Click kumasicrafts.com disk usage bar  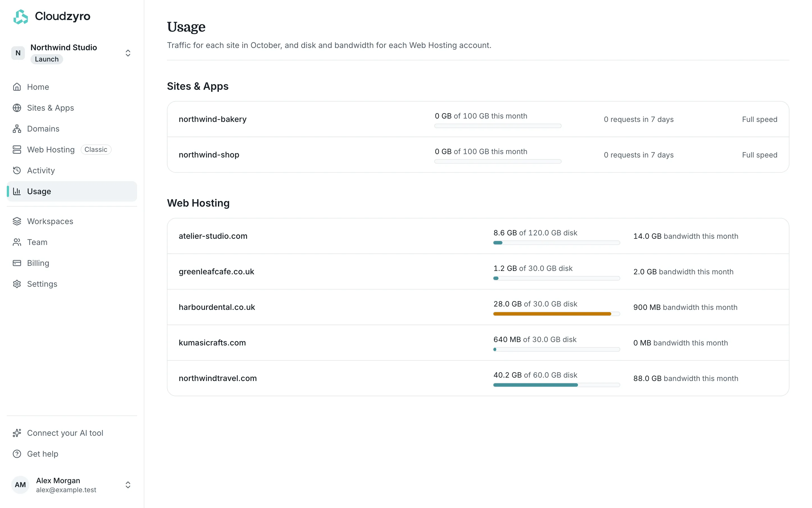556,349
